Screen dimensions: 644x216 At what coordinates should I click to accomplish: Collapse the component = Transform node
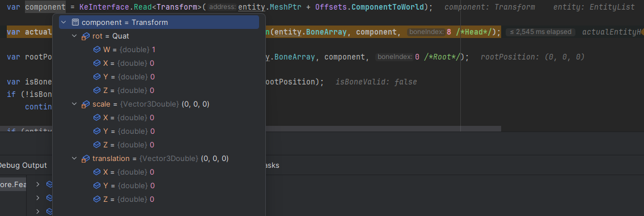point(63,22)
